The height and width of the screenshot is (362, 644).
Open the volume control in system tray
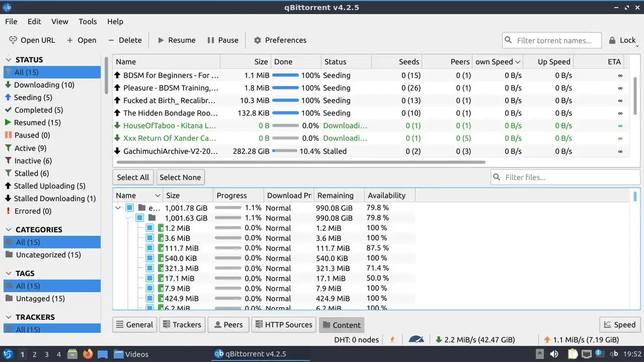click(x=554, y=354)
